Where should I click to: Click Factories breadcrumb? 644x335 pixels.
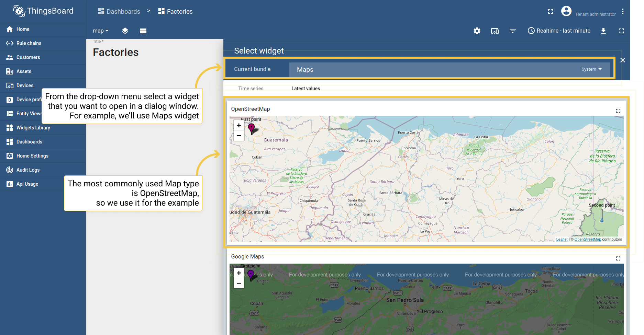point(175,11)
